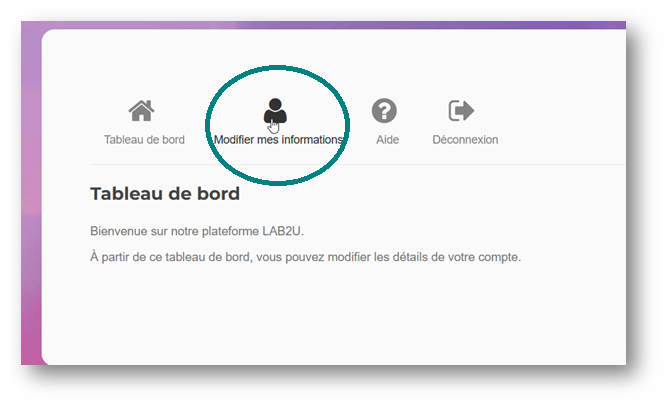The width and height of the screenshot is (668, 407).
Task: Select the person silhouette profile icon
Action: [x=275, y=110]
